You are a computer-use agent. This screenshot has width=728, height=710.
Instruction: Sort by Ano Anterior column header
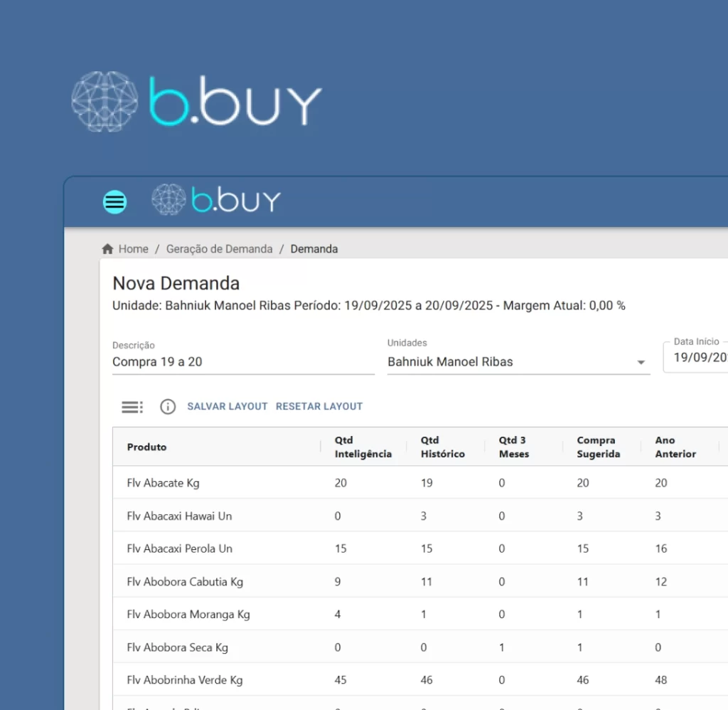point(675,447)
